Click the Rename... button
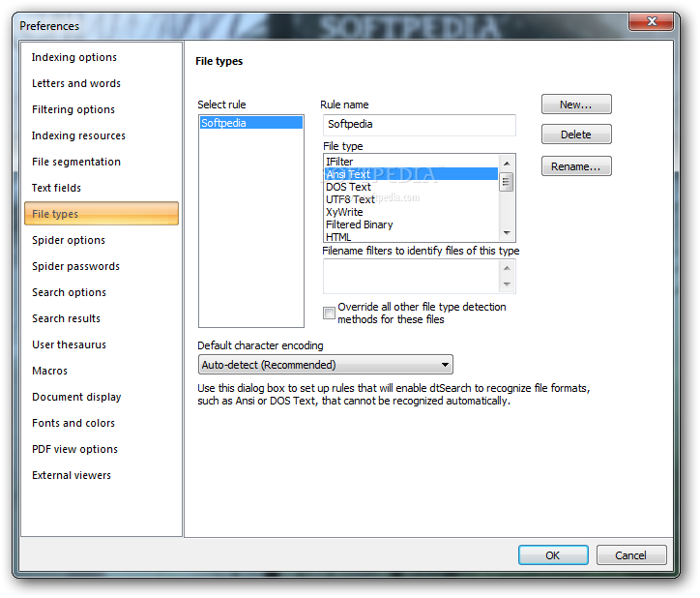Image resolution: width=700 pixels, height=598 pixels. click(x=576, y=166)
